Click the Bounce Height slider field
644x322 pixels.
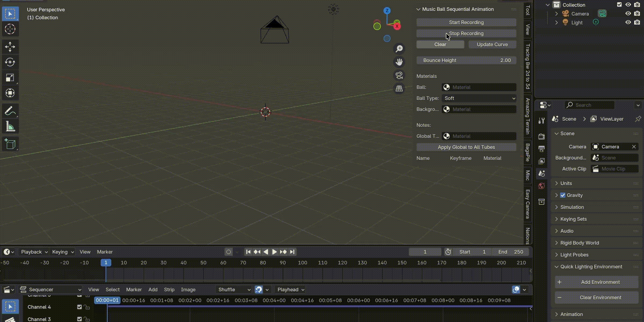pyautogui.click(x=466, y=60)
